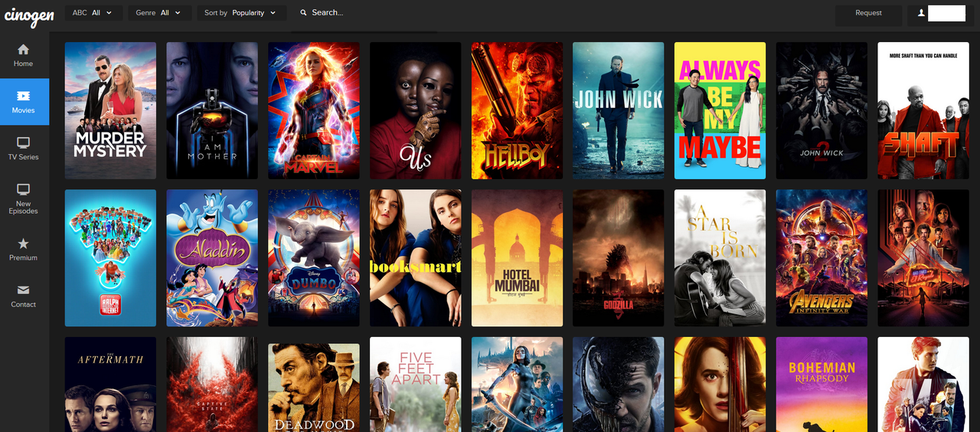Viewport: 980px width, 432px height.
Task: Open TV Series in the sidebar
Action: (24, 149)
